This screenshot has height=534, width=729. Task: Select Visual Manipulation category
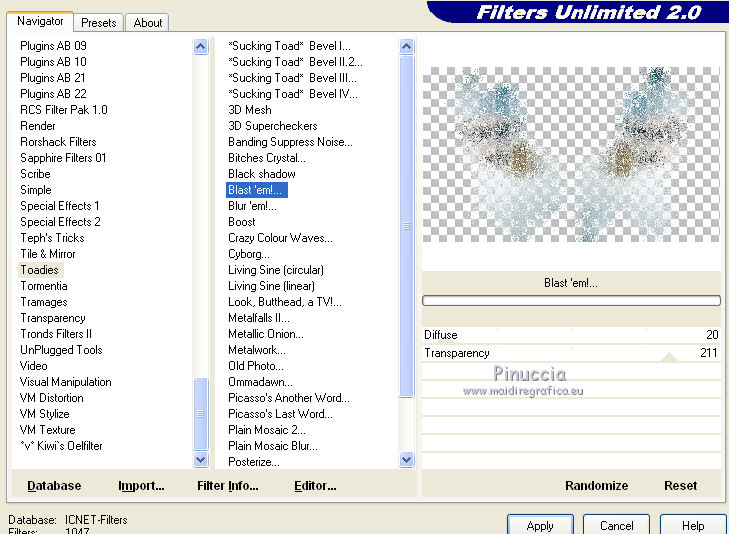click(66, 382)
